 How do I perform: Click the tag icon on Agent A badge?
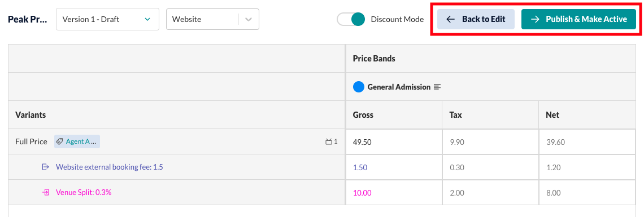59,141
